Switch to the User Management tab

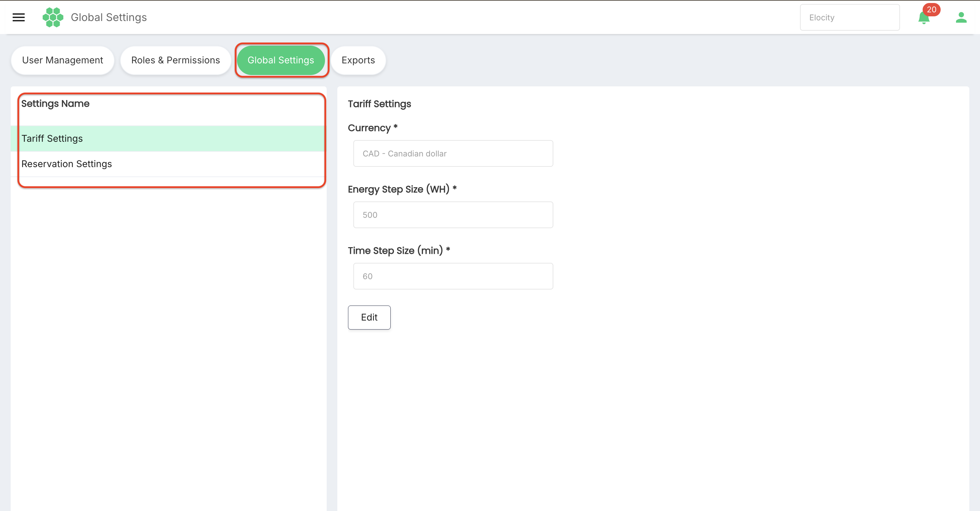[x=62, y=60]
